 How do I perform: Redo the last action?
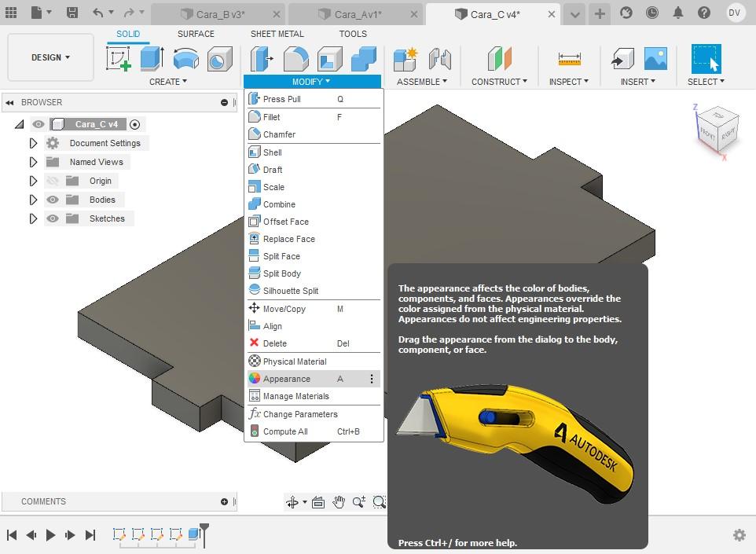[x=128, y=13]
